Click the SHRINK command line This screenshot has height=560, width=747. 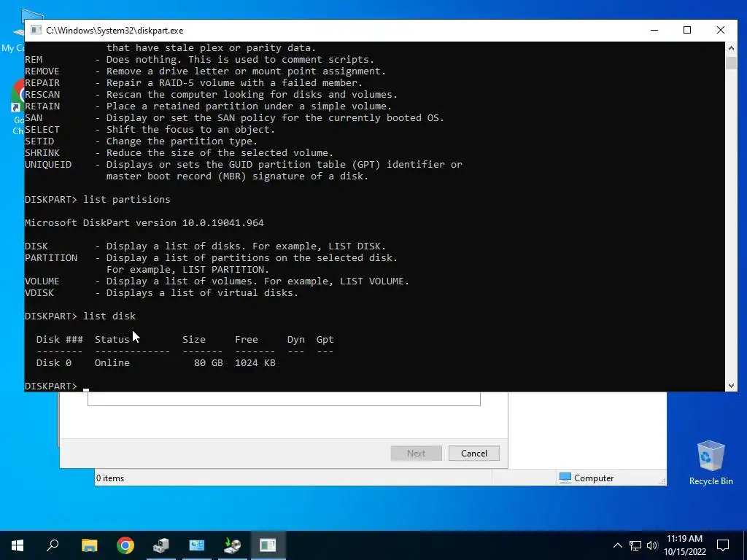click(179, 152)
